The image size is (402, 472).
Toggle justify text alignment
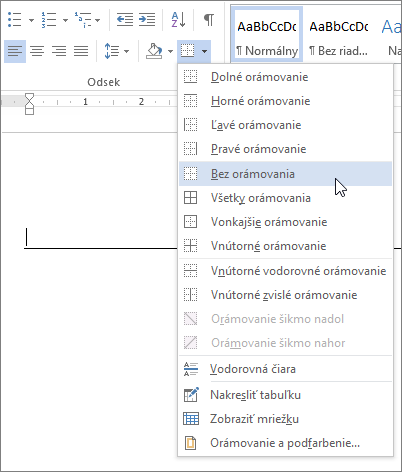pyautogui.click(x=81, y=51)
